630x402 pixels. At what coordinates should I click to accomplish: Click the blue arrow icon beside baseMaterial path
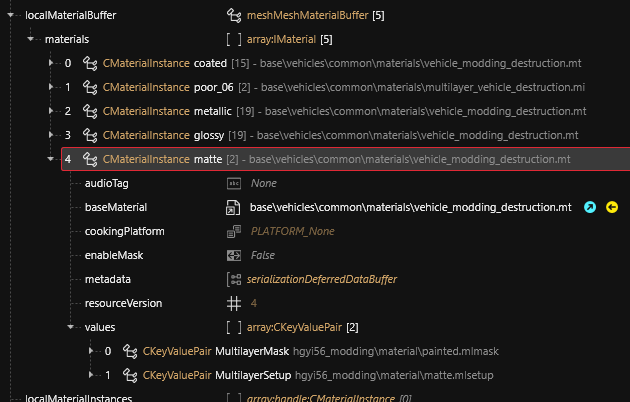pyautogui.click(x=590, y=208)
